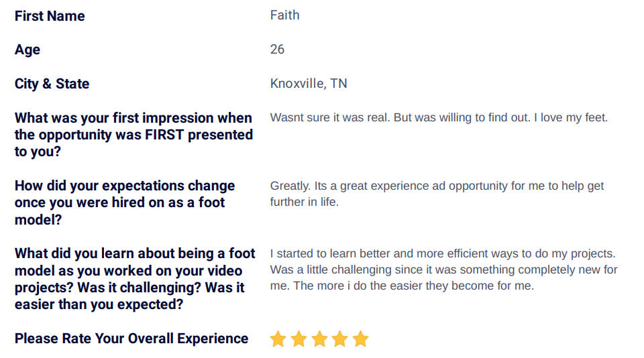Viewport: 644px width, 358px height.
Task: Select the fourth rating star
Action: (339, 339)
